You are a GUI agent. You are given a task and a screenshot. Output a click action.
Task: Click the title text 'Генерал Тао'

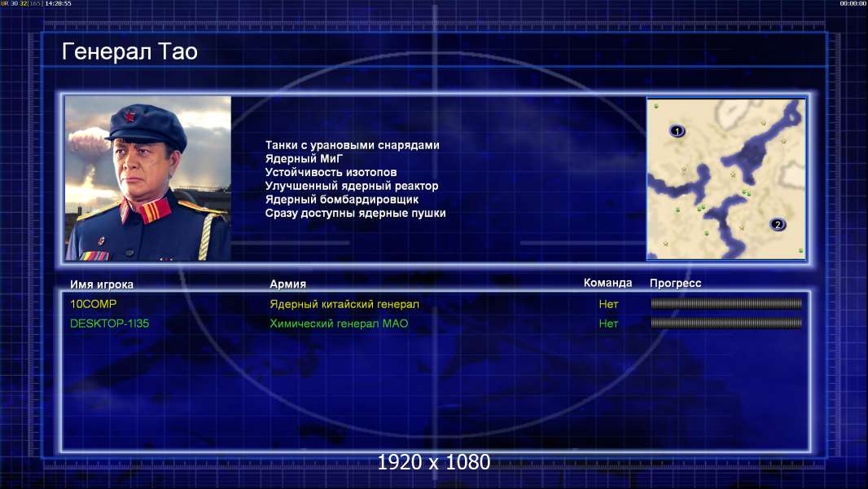pos(129,51)
